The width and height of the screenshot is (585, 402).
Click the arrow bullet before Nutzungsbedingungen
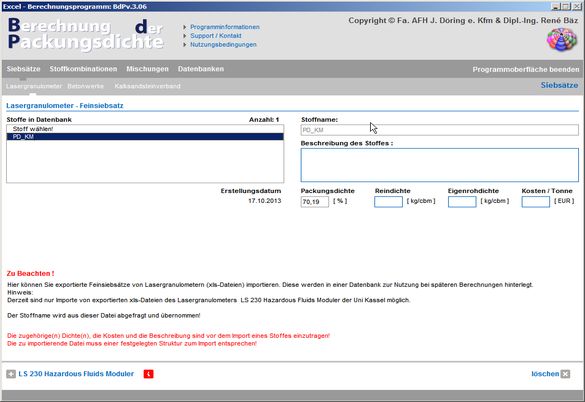tap(185, 44)
